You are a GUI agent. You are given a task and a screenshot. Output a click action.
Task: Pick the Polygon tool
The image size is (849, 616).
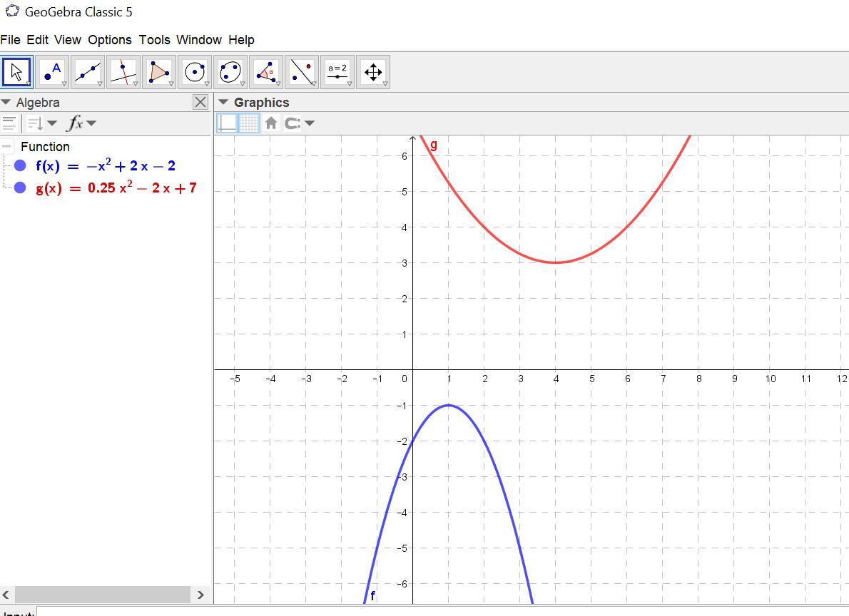(x=159, y=72)
